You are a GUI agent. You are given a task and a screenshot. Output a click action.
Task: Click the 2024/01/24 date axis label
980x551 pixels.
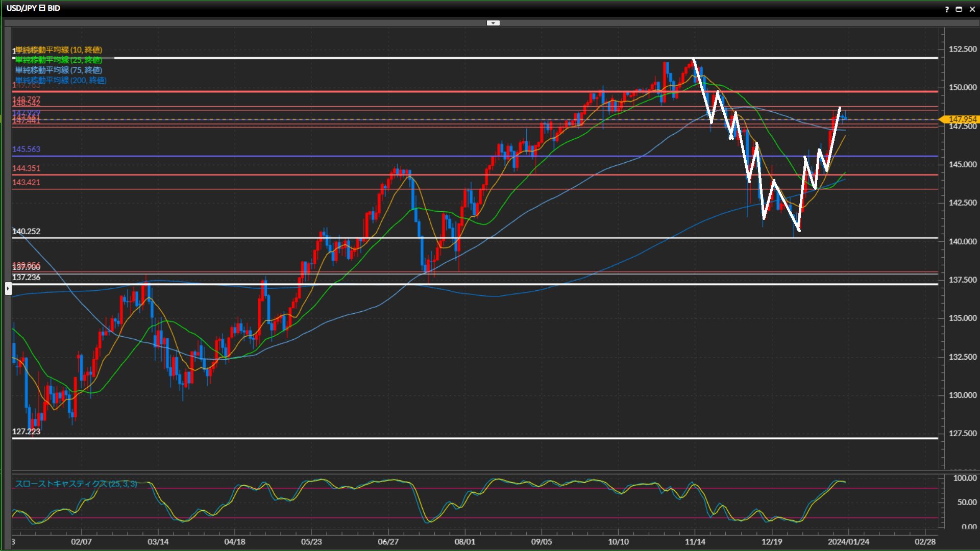(848, 542)
